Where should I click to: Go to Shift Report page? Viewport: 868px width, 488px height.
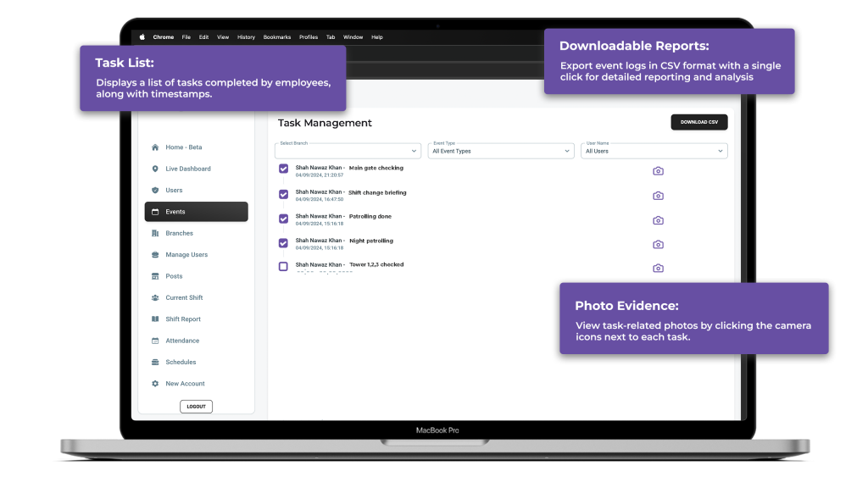pos(183,319)
